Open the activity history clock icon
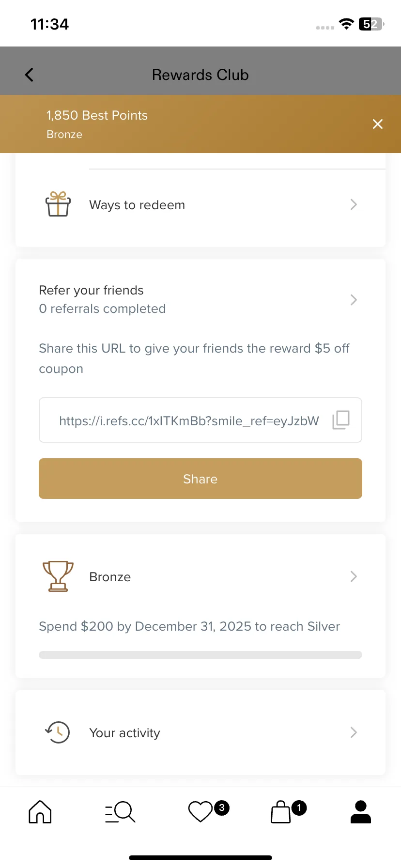Image resolution: width=401 pixels, height=868 pixels. click(x=58, y=732)
